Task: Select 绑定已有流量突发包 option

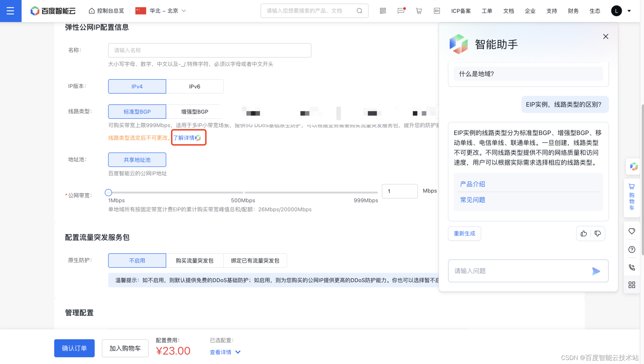Action: (x=255, y=260)
